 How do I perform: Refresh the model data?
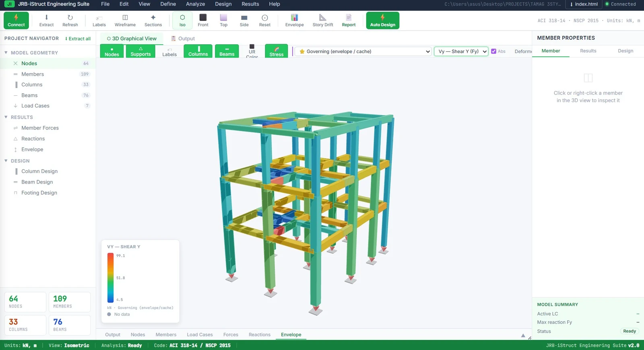coord(70,21)
